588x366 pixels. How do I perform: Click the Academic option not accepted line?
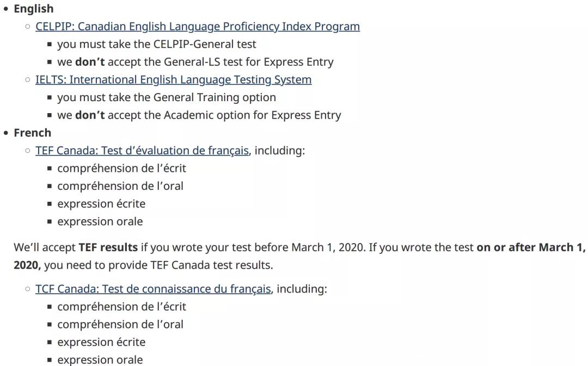199,115
